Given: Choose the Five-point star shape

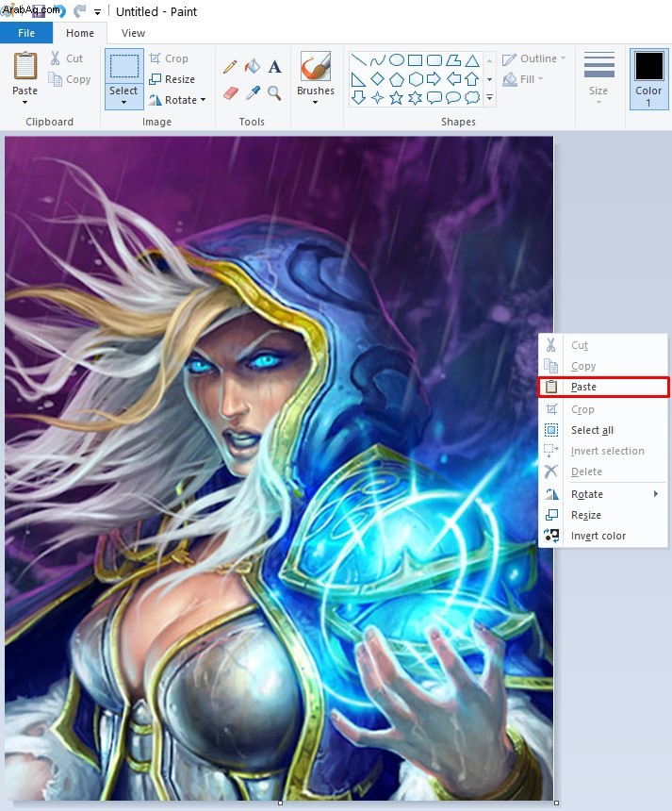Looking at the screenshot, I should coord(397,97).
